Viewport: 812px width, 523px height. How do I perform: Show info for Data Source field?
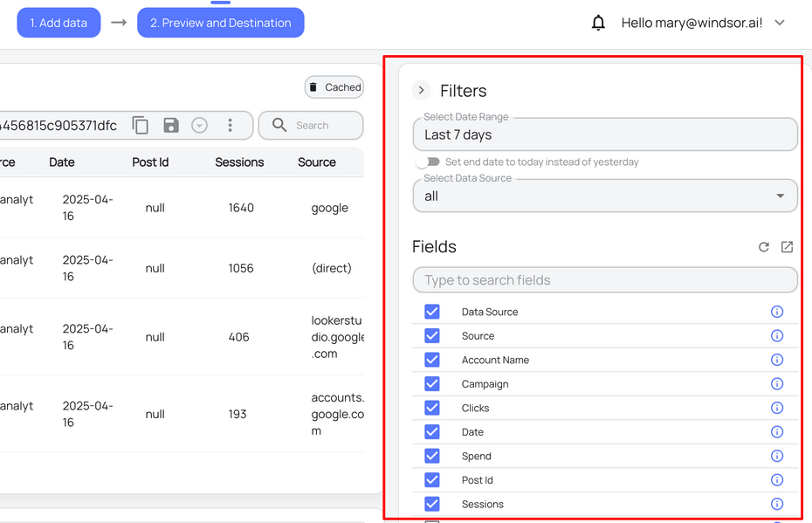pyautogui.click(x=777, y=312)
